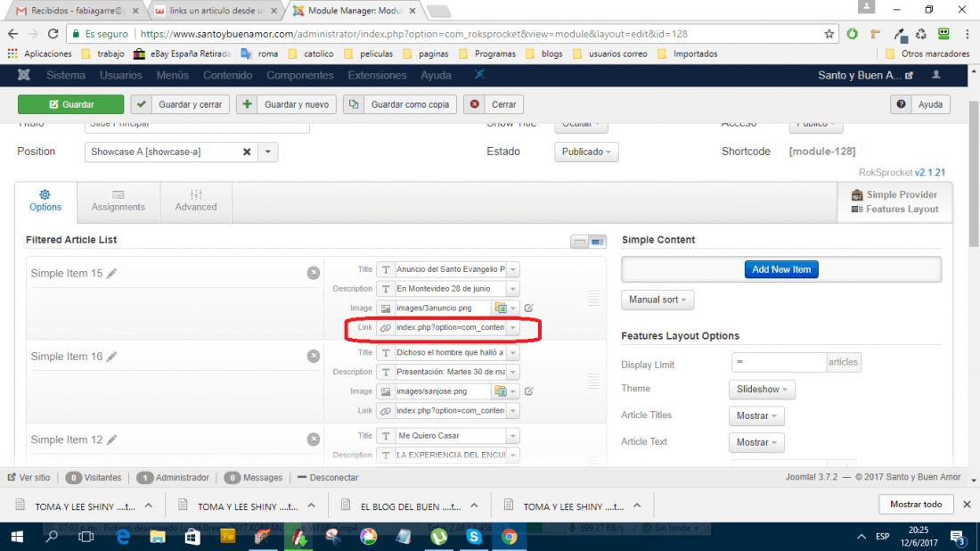Open image picker for images/3anuncio.png
Viewport: 980px width, 551px height.
coord(500,308)
